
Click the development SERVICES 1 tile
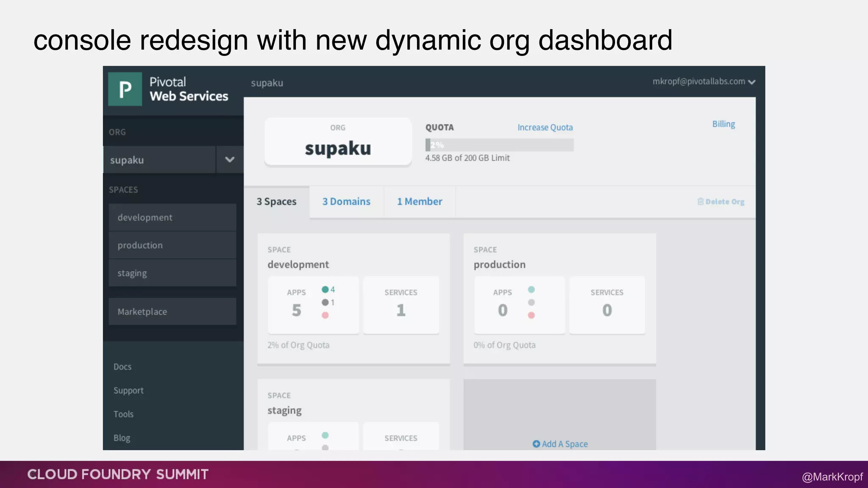coord(401,305)
